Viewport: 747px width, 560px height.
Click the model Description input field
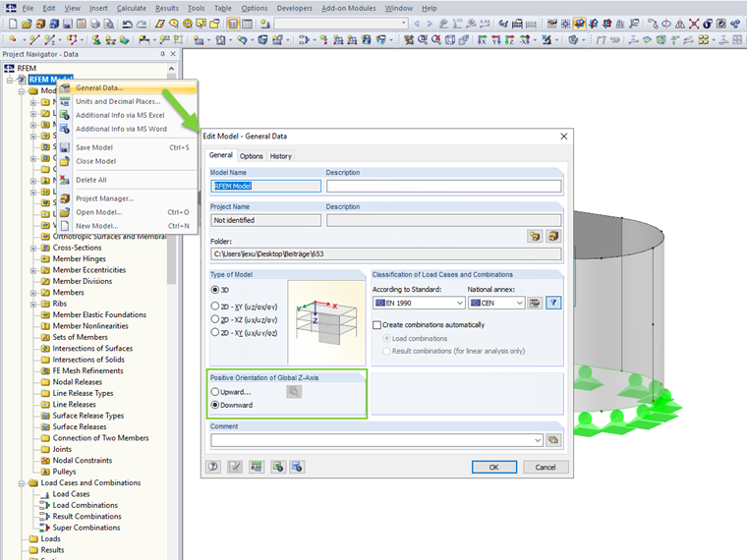[x=444, y=187]
